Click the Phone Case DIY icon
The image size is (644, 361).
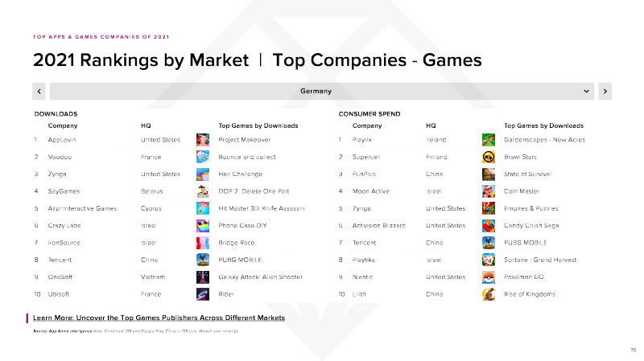click(x=203, y=226)
